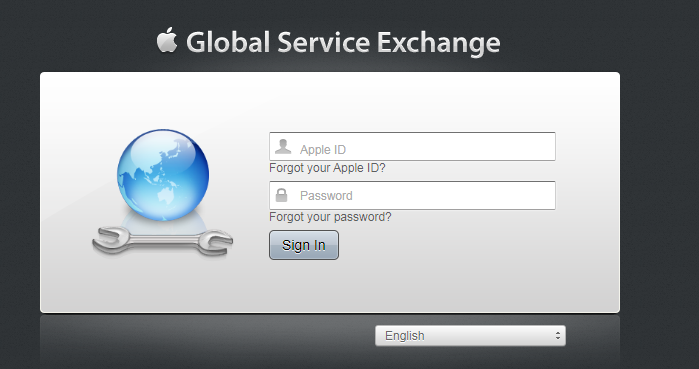Click the Password input field
The width and height of the screenshot is (699, 369).
tap(412, 195)
